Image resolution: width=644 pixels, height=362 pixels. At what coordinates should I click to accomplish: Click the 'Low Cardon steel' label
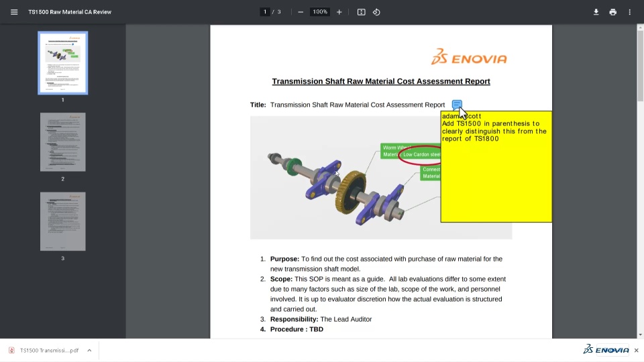coord(421,154)
